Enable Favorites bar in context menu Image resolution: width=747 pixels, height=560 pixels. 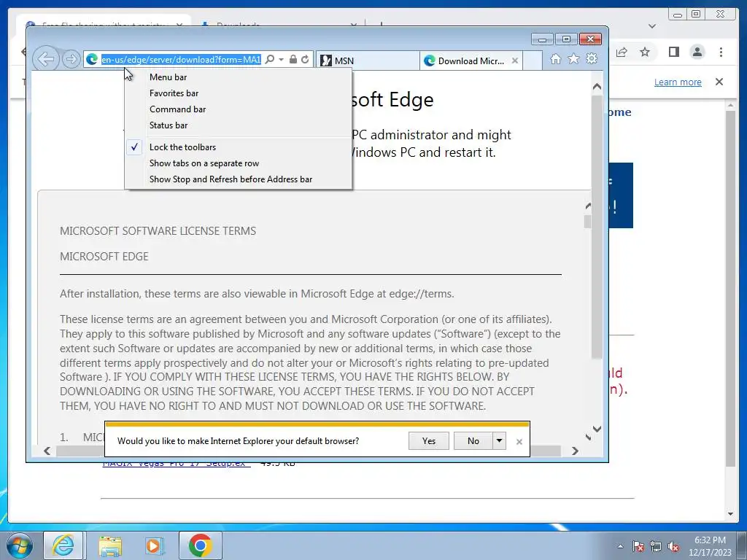pos(239,93)
